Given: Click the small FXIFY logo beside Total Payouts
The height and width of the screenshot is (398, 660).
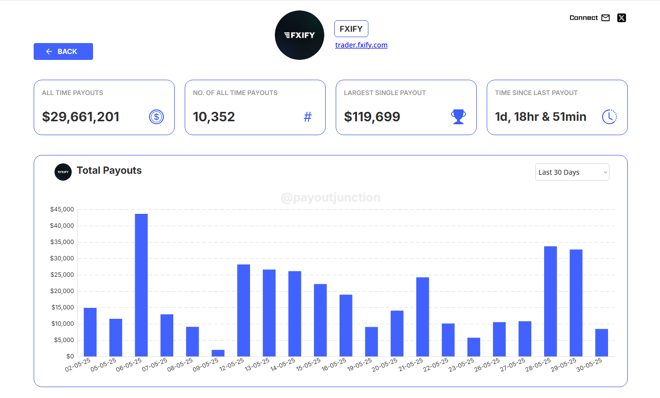Looking at the screenshot, I should coord(63,172).
